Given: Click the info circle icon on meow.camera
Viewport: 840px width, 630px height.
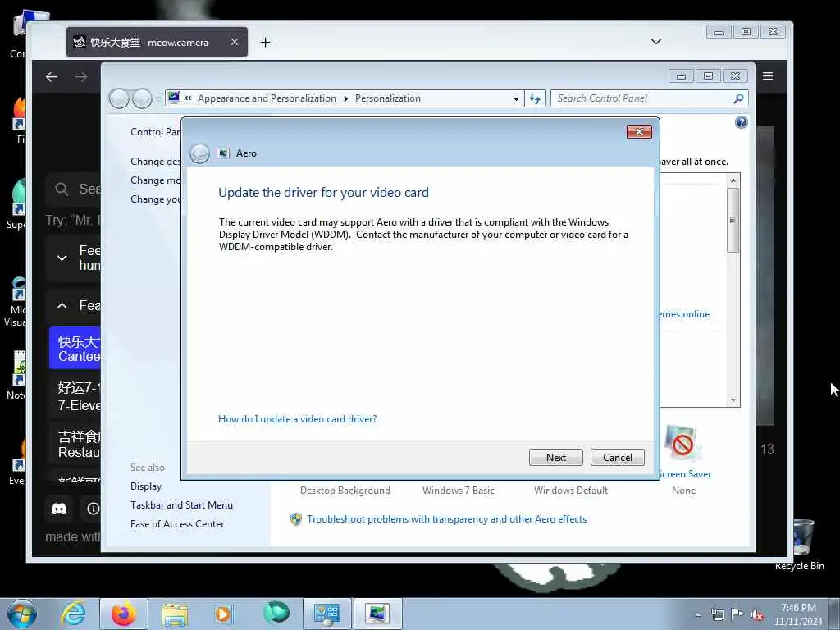Looking at the screenshot, I should [x=92, y=509].
